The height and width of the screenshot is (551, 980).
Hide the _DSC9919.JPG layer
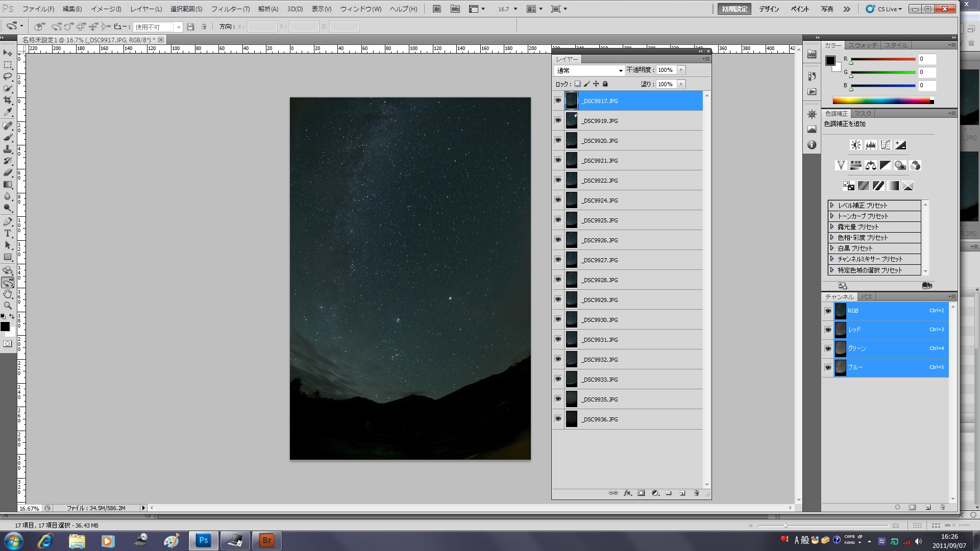click(x=558, y=120)
